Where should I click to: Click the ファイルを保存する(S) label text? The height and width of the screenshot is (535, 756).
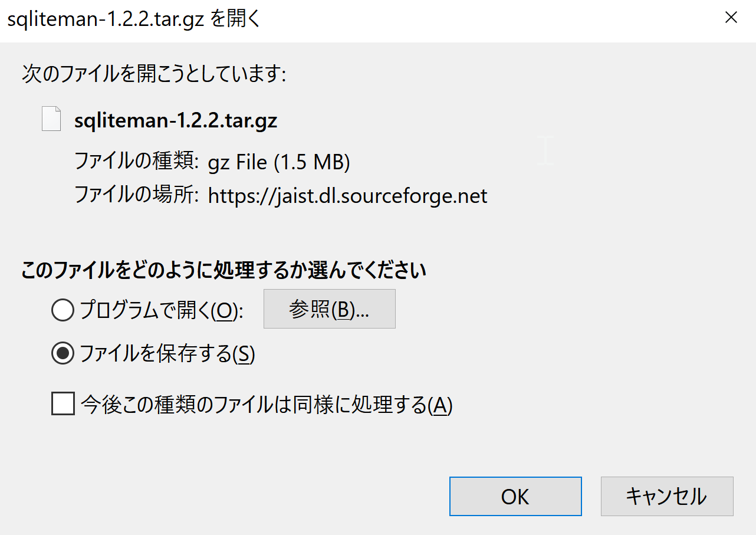(167, 355)
